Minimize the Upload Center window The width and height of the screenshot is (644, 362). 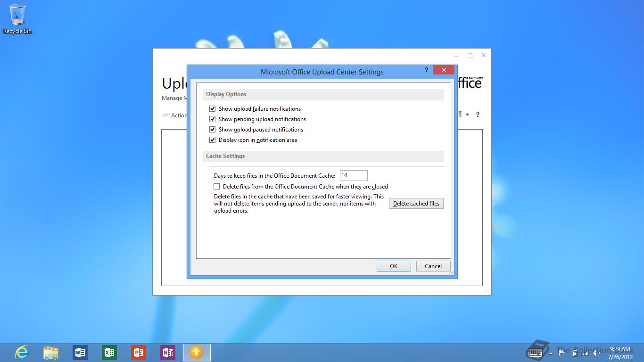point(456,55)
